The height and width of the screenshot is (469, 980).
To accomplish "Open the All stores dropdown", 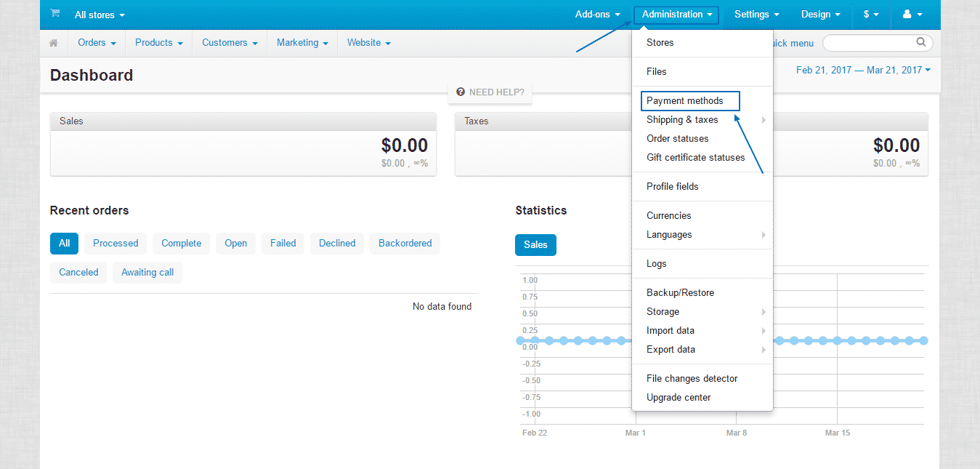I will tap(99, 15).
